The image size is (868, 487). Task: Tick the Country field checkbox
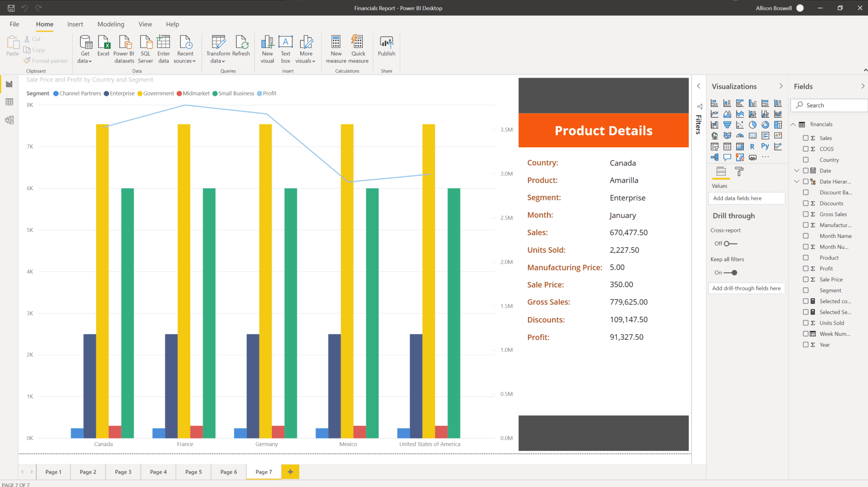coord(805,160)
